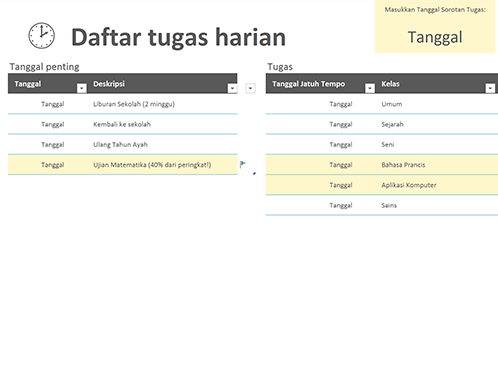This screenshot has width=498, height=382.
Task: Select the 'Bahasa Prancis' class cell
Action: tap(403, 165)
